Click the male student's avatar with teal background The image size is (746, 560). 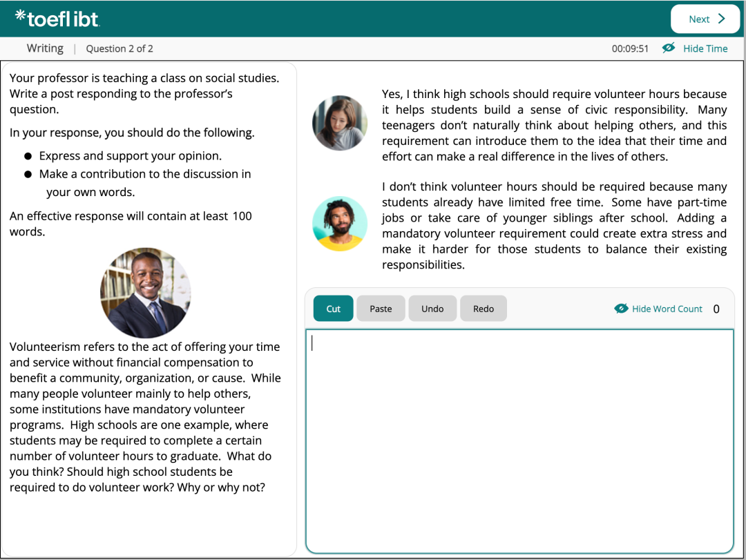click(340, 224)
